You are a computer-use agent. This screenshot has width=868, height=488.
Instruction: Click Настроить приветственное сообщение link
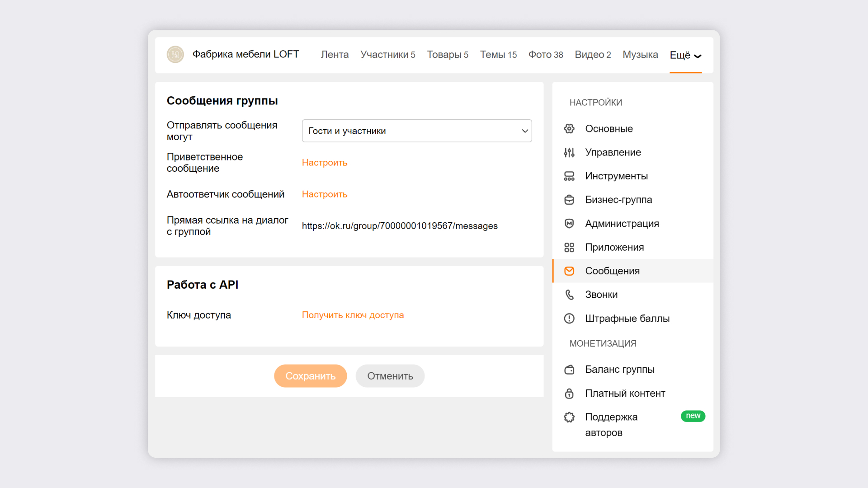pos(324,162)
